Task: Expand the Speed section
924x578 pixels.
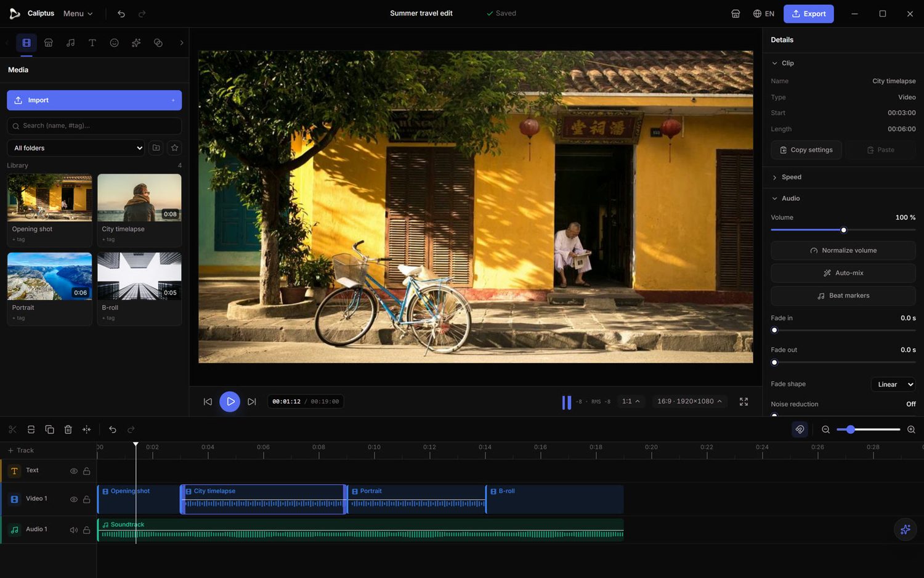Action: coord(843,177)
